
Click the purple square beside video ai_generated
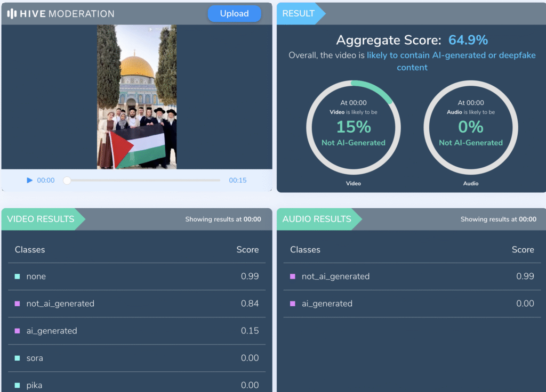[x=17, y=331]
